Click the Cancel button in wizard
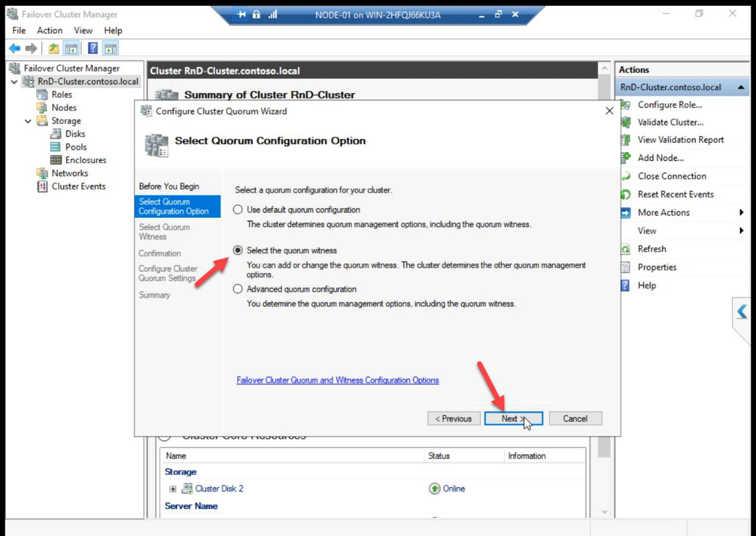The height and width of the screenshot is (536, 756). (x=575, y=418)
